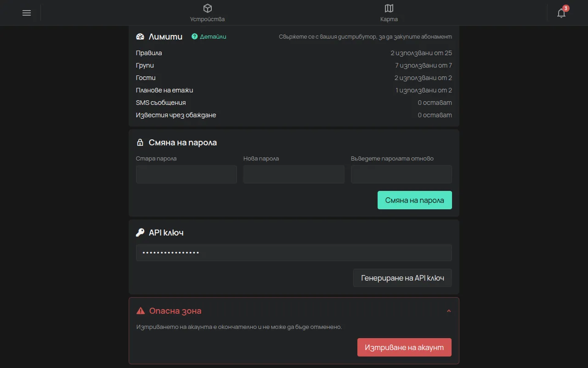Click the masked API key field
588x368 pixels.
point(294,253)
